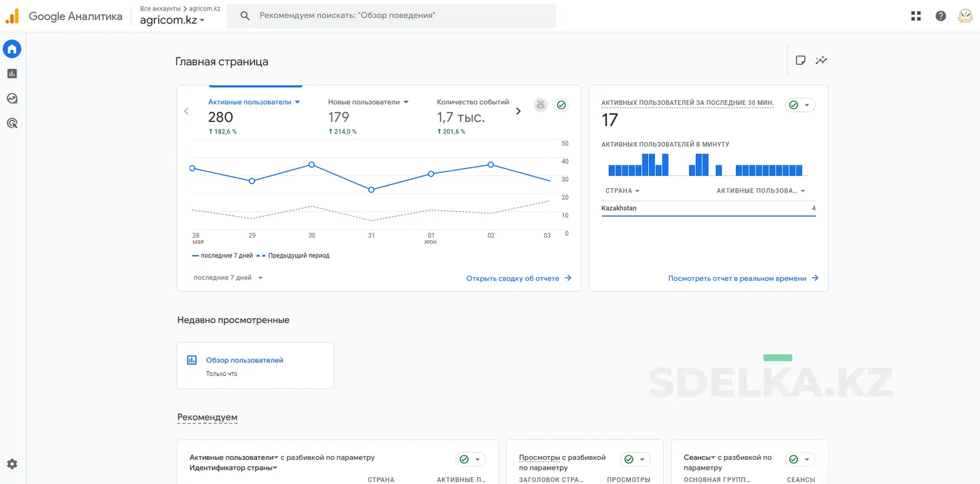Click the arrow next to Открыть сводку об отчете
Screen dimensions: 980x484
[x=568, y=278]
